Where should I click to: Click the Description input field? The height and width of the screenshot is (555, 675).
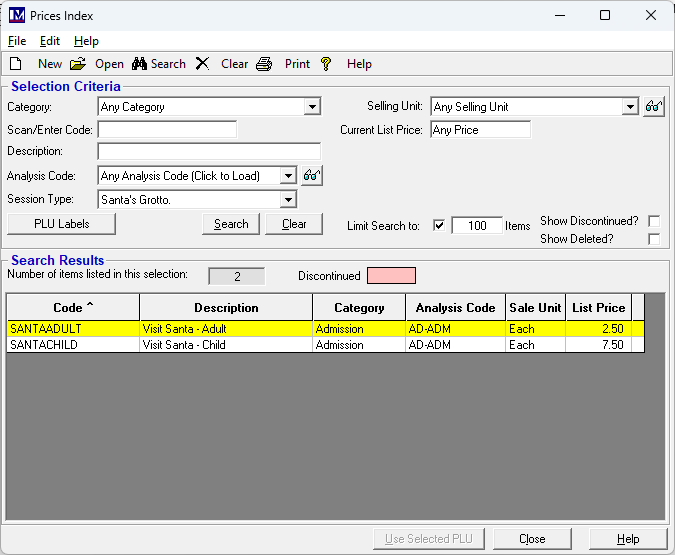[x=209, y=151]
